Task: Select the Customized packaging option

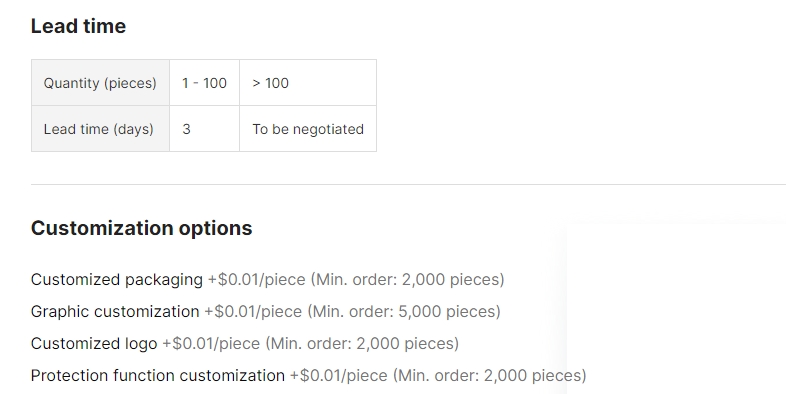Action: click(117, 280)
